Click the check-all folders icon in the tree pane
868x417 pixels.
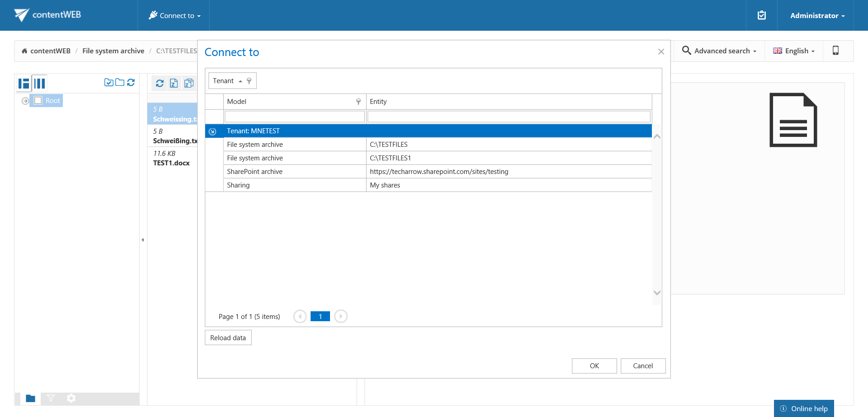[x=108, y=82]
